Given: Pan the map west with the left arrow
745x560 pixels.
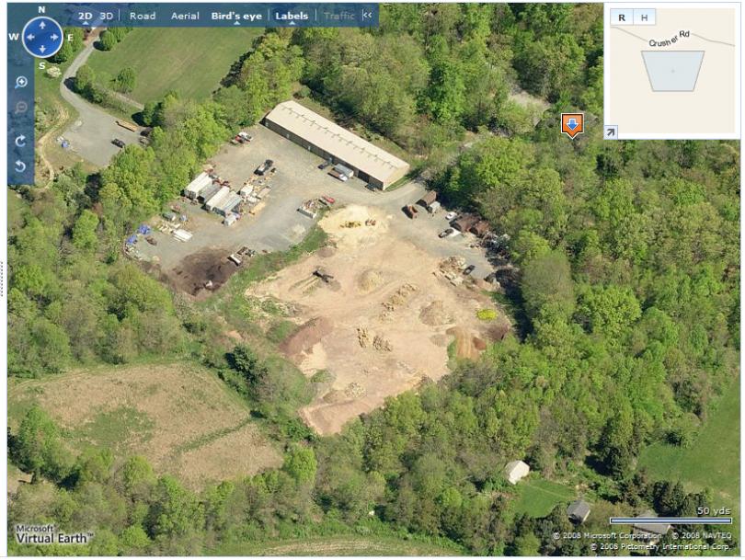Looking at the screenshot, I should coord(30,37).
